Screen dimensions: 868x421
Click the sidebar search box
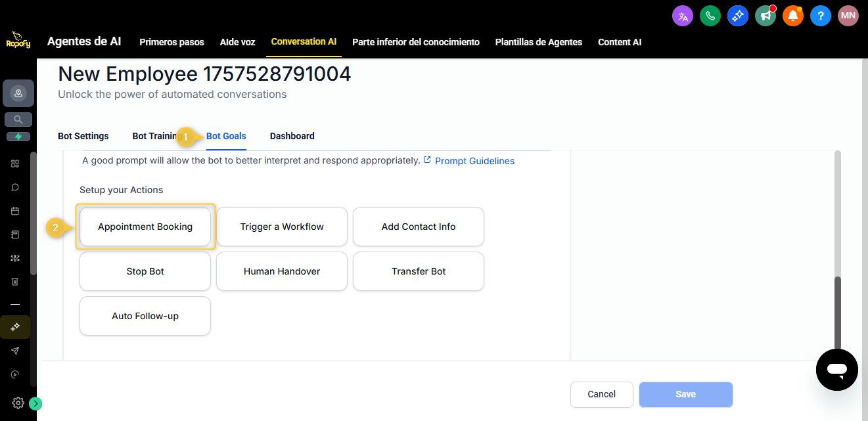pos(18,120)
